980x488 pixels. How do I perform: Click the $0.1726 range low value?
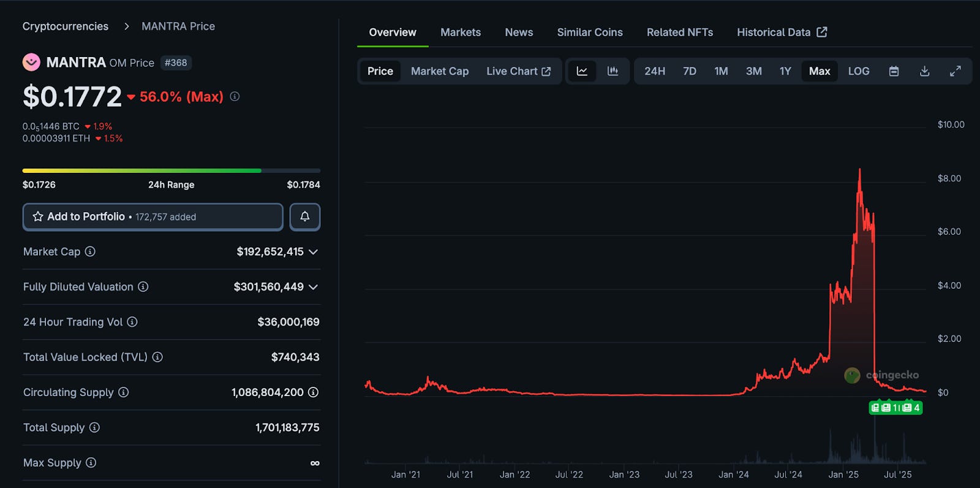(39, 185)
